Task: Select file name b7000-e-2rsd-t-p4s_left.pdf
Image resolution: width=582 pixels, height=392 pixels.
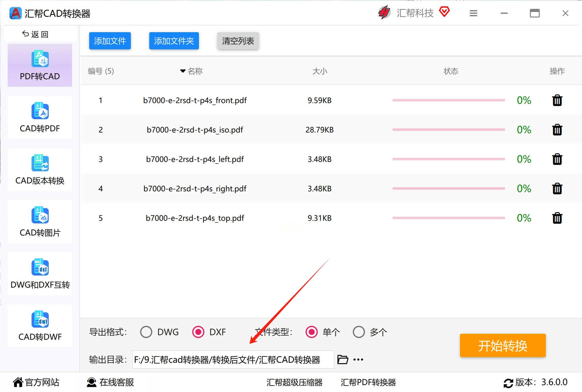Action: click(195, 159)
